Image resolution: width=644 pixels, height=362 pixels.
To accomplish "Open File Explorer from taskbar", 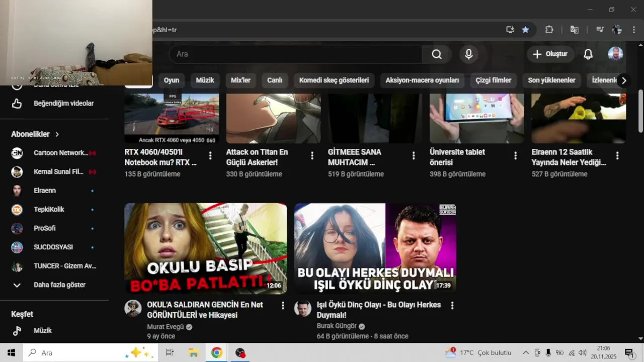I will pos(193,353).
